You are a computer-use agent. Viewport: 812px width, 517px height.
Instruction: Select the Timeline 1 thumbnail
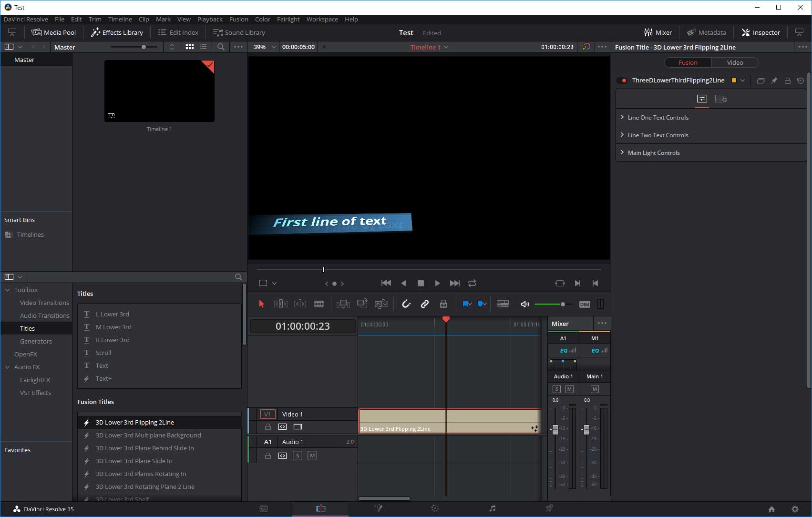[159, 91]
